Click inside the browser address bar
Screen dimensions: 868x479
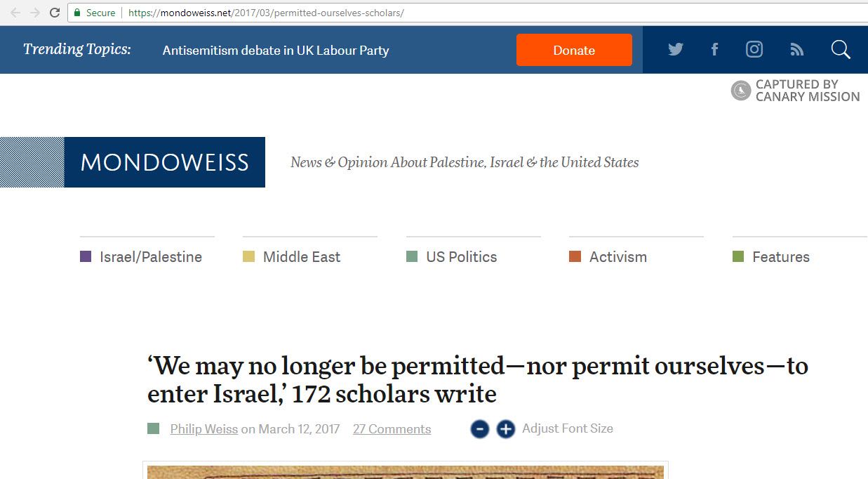281,12
